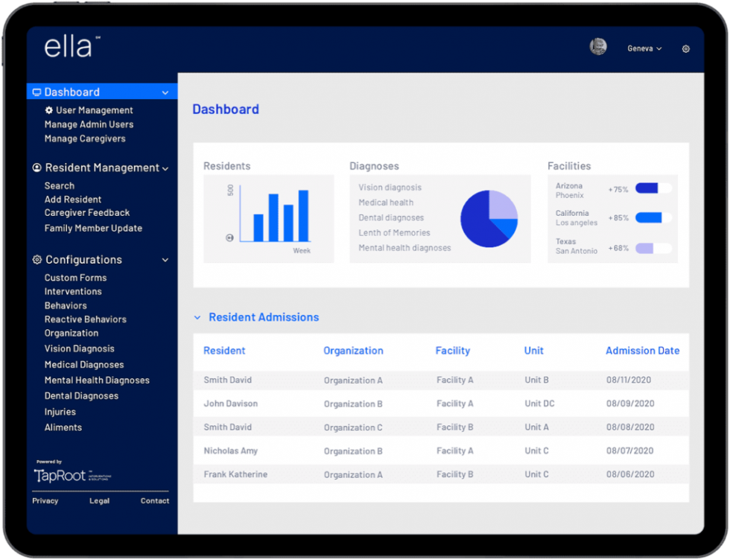Open the settings gear in the top bar
Viewport: 730px width, 560px height.
[685, 48]
